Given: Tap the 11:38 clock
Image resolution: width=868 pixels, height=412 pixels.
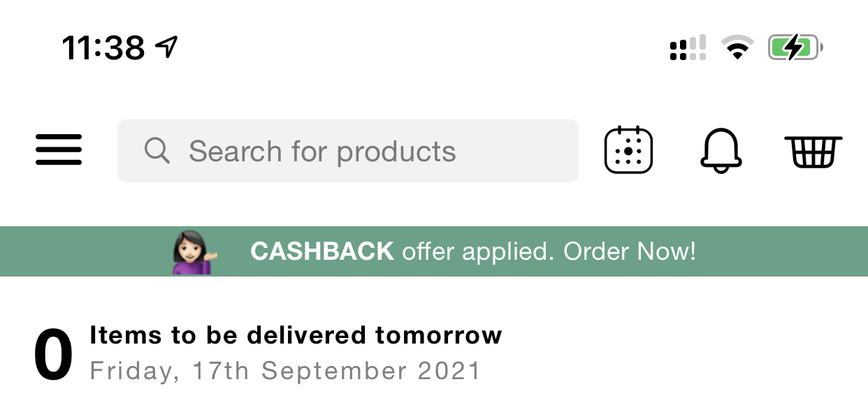Looking at the screenshot, I should point(103,48).
